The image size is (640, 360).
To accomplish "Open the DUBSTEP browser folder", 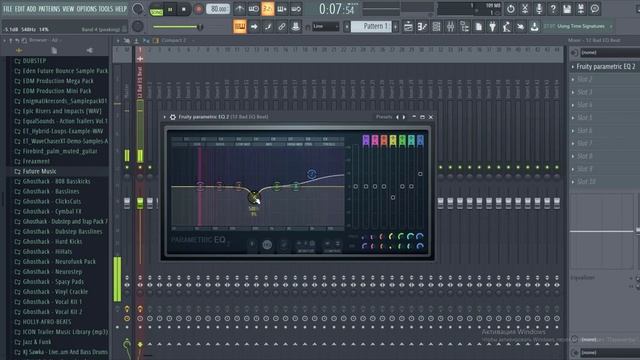I will pyautogui.click(x=34, y=61).
